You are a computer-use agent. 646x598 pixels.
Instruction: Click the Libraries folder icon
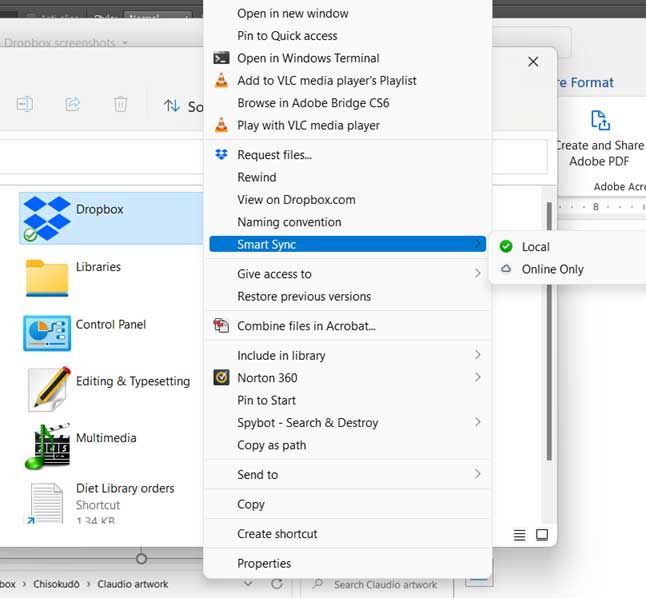47,278
